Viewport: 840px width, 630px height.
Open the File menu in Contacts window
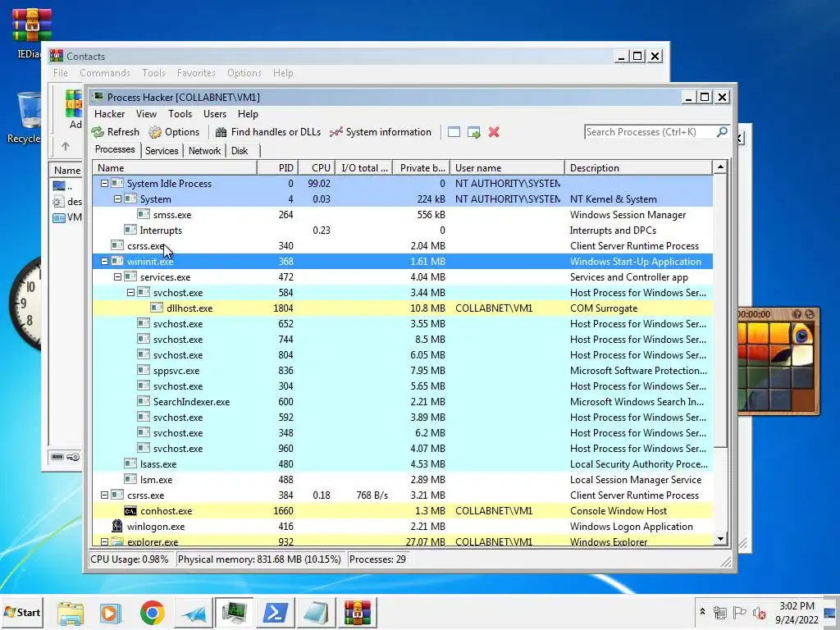click(x=60, y=73)
